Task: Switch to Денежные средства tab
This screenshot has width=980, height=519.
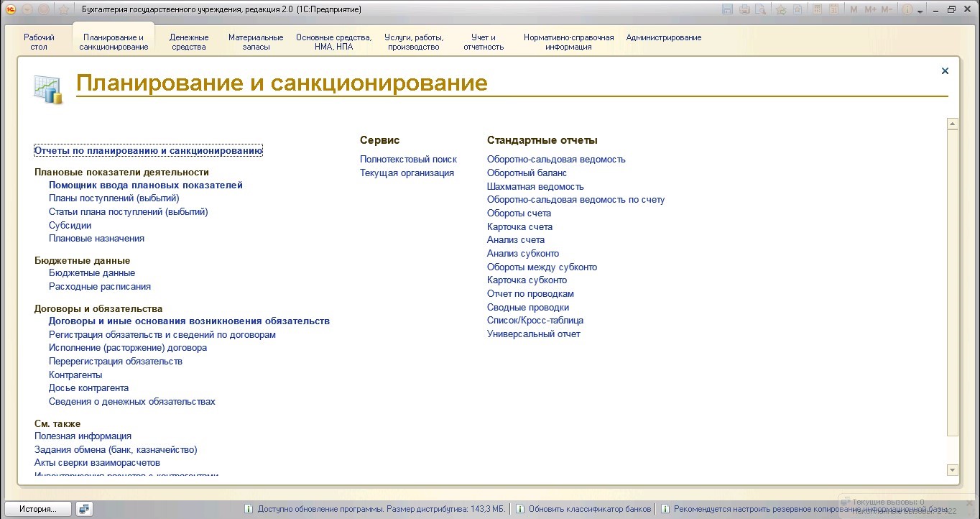Action: coord(189,42)
